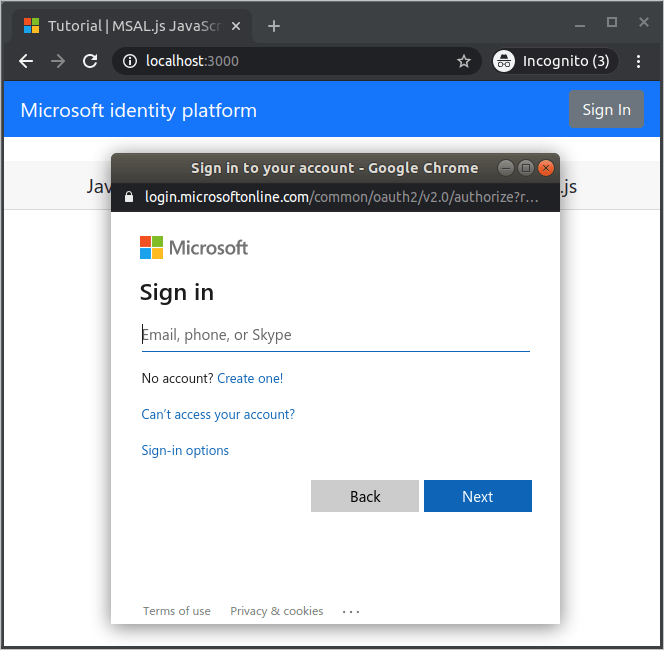Click the login.microsoftonline.com URL in the popup
The image size is (664, 650).
[x=341, y=197]
